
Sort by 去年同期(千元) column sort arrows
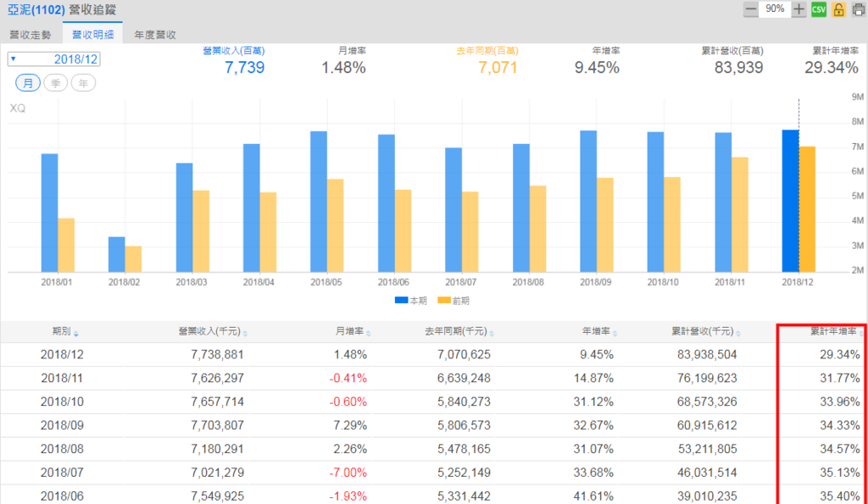(492, 334)
